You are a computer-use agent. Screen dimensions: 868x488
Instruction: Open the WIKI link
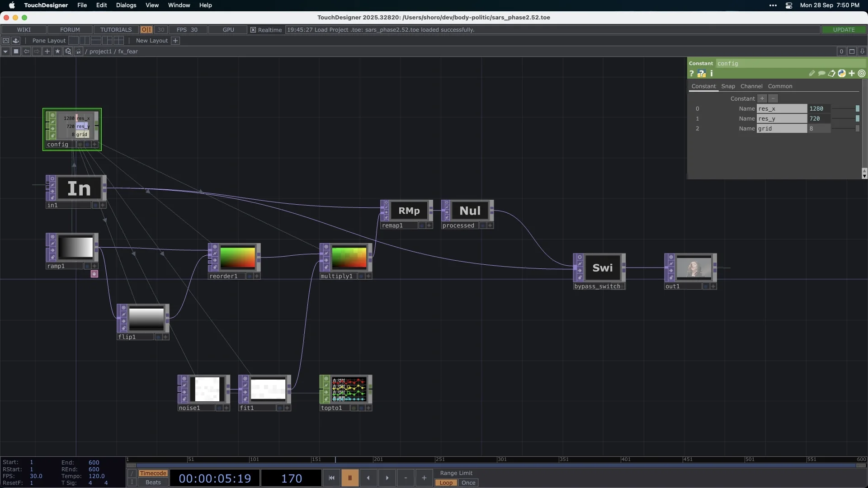[x=24, y=30]
